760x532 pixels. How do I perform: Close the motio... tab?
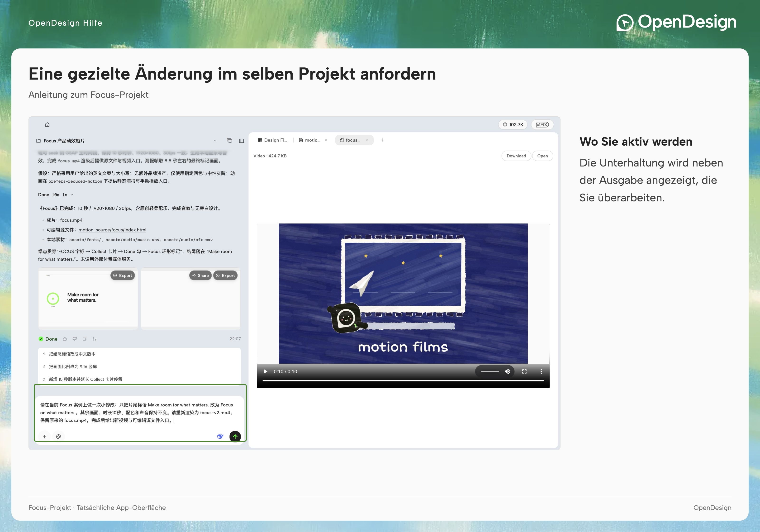[326, 140]
